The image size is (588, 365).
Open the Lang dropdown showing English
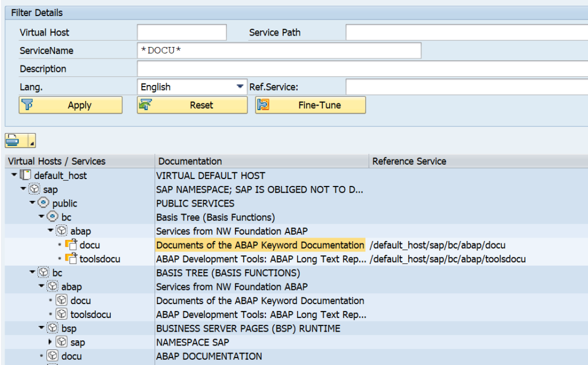pyautogui.click(x=240, y=85)
